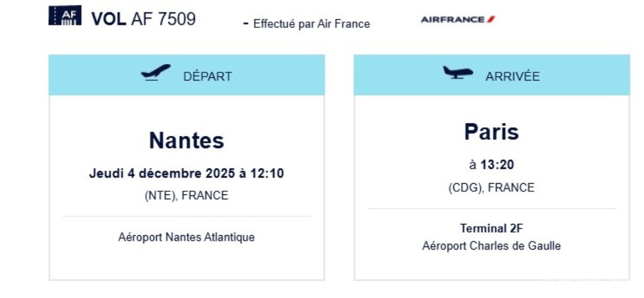Click the blue arrival header bar

492,75
